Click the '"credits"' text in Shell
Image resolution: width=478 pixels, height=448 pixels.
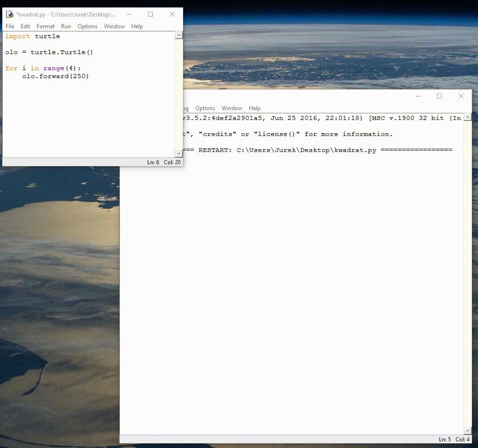coord(218,134)
